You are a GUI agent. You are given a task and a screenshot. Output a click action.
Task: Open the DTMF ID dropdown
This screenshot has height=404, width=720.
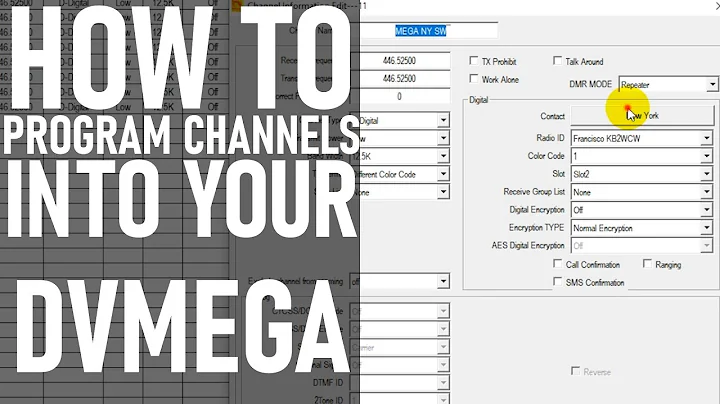tap(399, 382)
